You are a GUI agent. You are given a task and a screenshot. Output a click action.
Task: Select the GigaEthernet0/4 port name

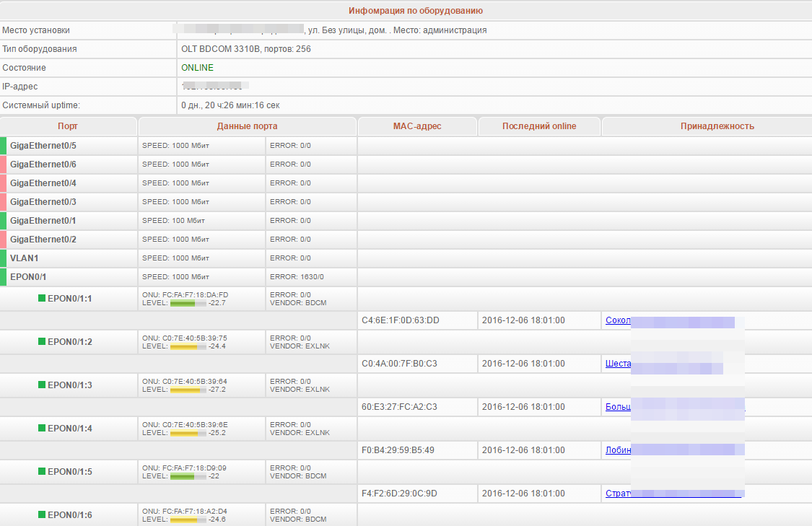pos(43,183)
